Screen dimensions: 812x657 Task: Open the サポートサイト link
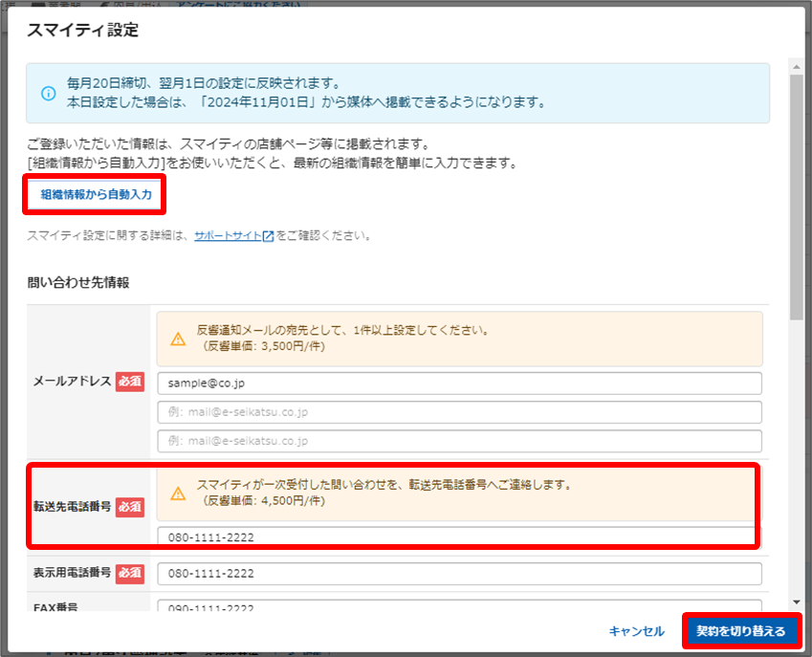pyautogui.click(x=228, y=235)
